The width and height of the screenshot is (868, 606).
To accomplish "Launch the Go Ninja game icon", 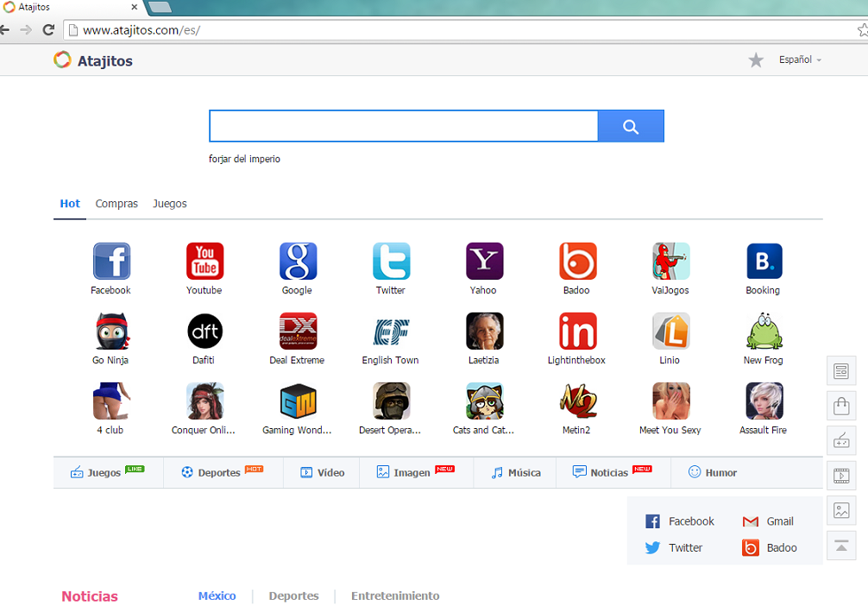I will click(111, 331).
